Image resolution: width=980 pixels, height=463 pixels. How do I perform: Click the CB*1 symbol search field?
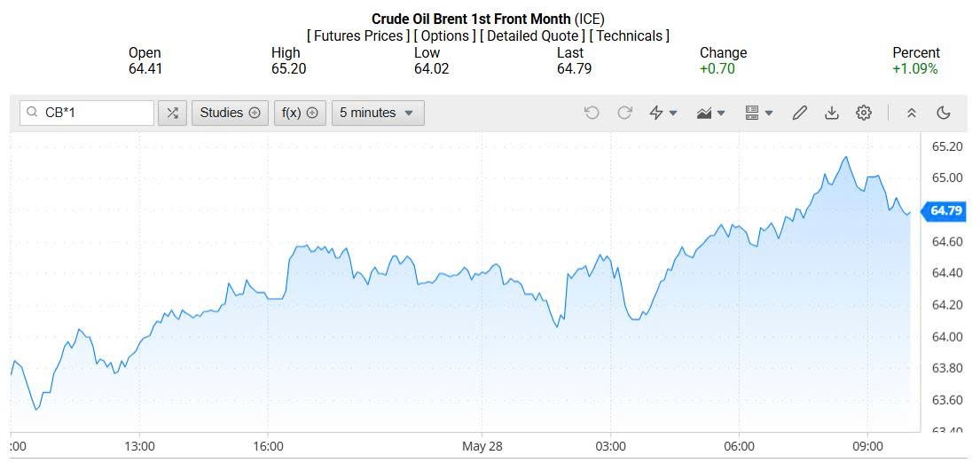click(96, 113)
